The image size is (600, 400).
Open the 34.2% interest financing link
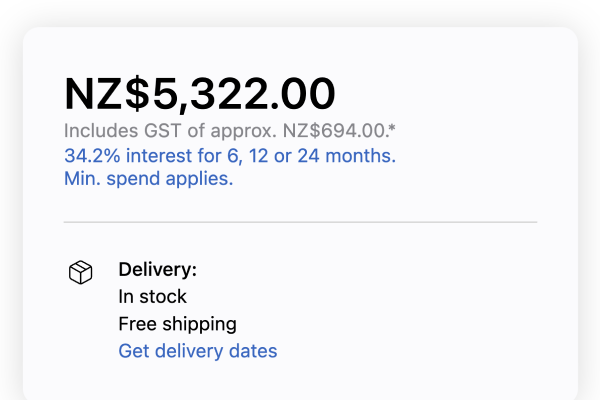pyautogui.click(x=230, y=156)
